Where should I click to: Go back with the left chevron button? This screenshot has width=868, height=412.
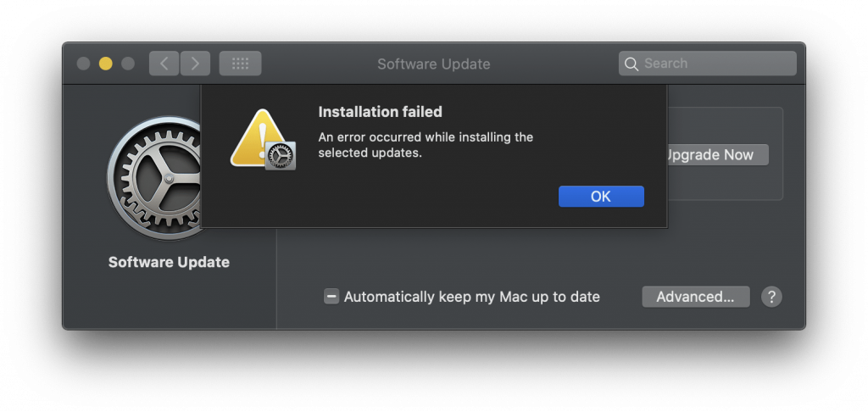164,64
